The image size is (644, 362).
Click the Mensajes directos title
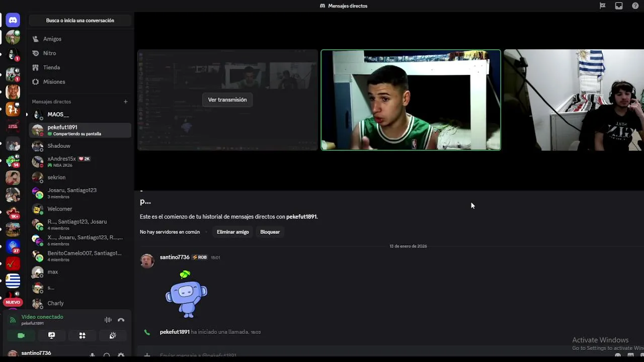[x=348, y=6]
